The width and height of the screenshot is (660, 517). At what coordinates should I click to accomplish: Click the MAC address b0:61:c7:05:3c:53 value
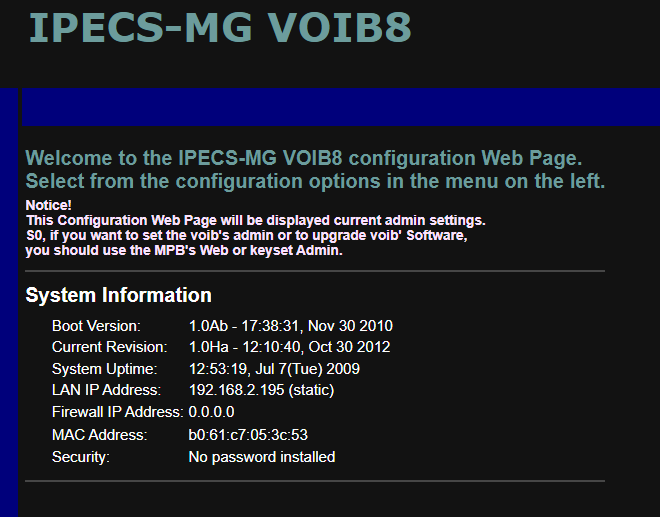pyautogui.click(x=248, y=435)
